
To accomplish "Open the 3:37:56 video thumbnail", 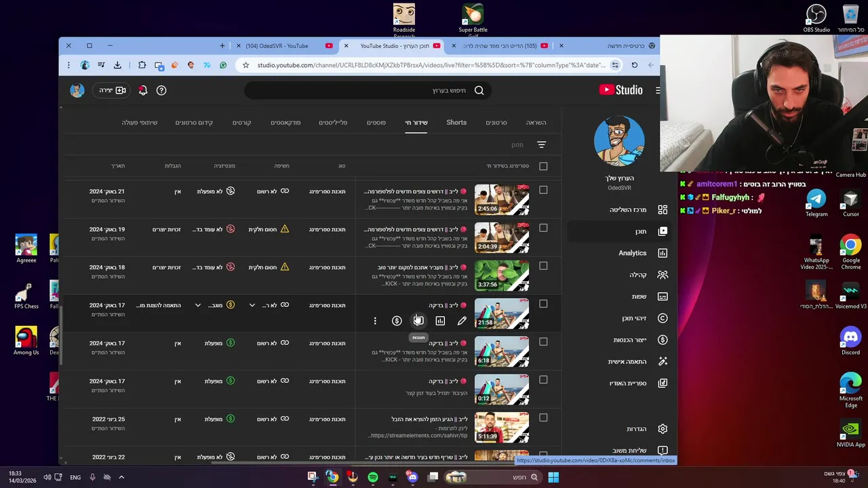I will (x=502, y=275).
